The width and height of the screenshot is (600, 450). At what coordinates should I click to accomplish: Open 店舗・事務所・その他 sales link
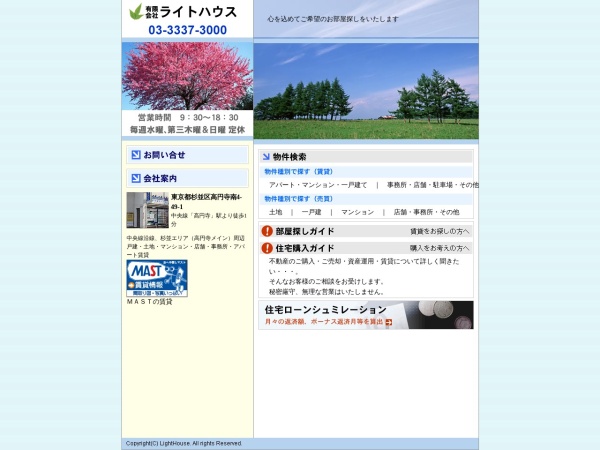426,212
